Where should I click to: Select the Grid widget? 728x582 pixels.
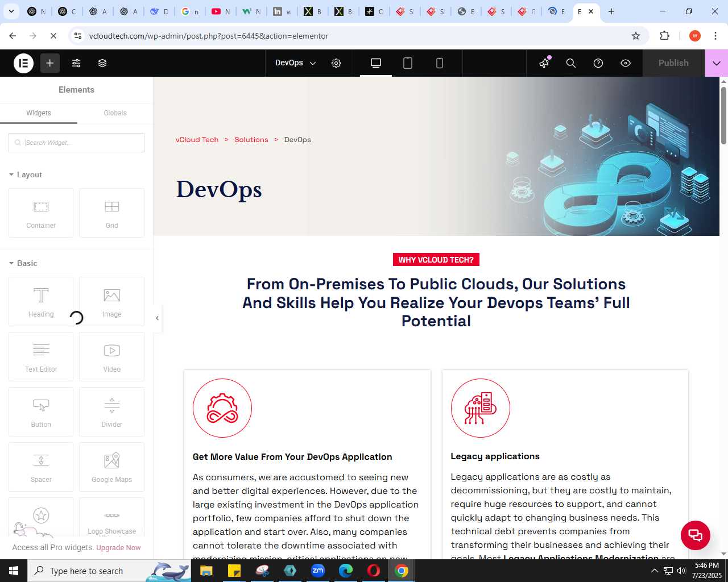[112, 213]
